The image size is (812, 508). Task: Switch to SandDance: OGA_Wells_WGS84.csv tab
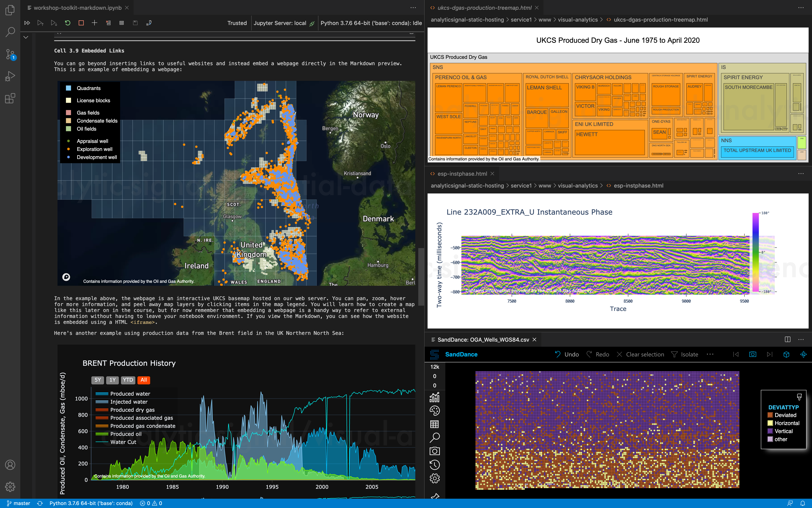pos(483,340)
